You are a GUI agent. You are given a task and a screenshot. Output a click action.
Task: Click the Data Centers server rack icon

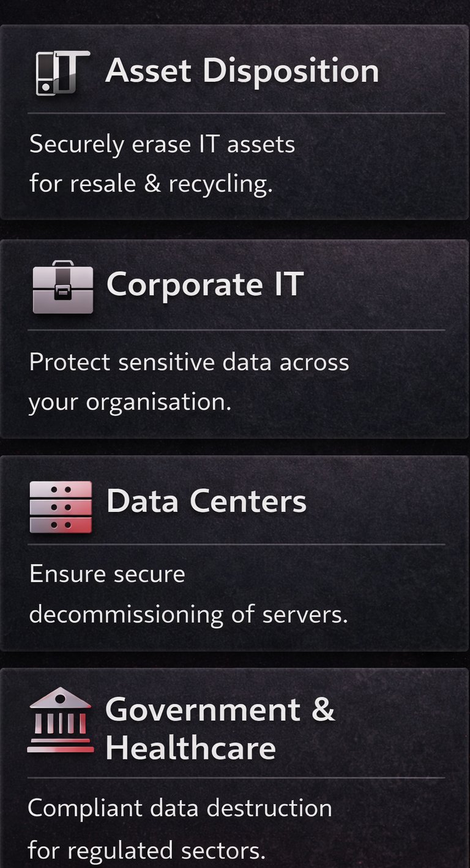pyautogui.click(x=61, y=506)
